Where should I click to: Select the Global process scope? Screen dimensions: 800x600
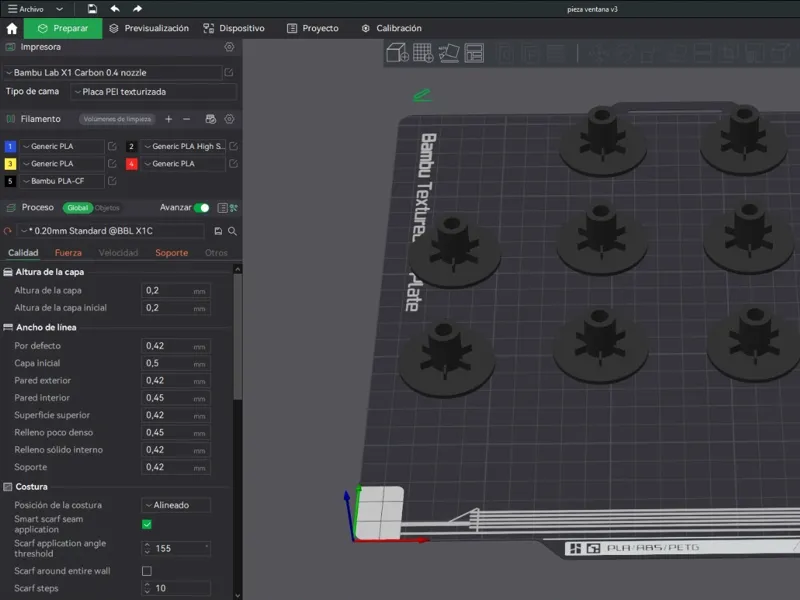pyautogui.click(x=78, y=208)
